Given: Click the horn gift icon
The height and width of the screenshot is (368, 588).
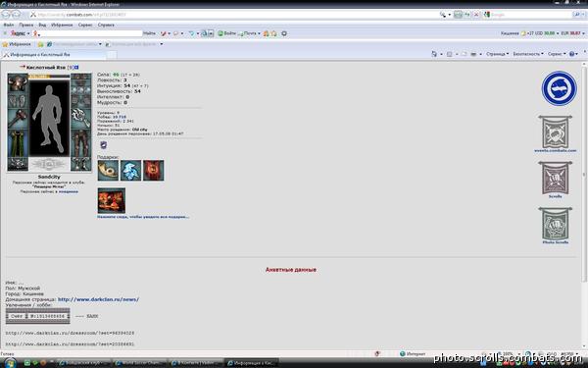Looking at the screenshot, I should pos(108,170).
